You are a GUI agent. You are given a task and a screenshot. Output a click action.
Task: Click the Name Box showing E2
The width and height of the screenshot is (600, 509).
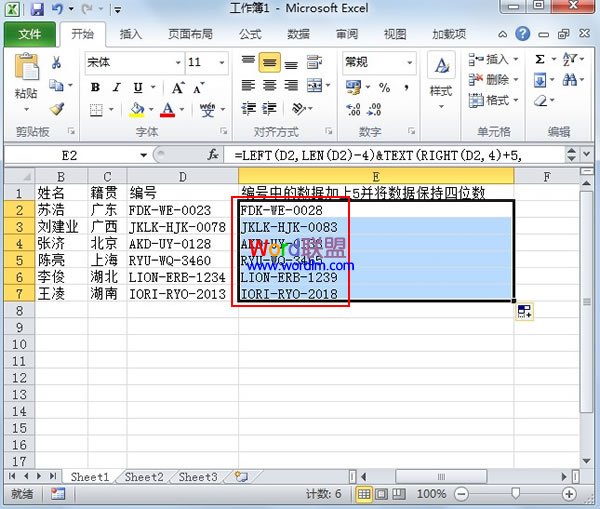click(68, 156)
